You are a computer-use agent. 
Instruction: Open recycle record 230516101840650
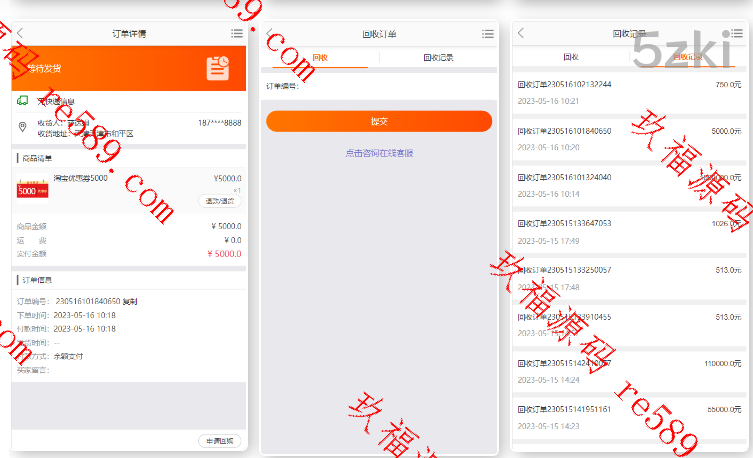coord(628,138)
